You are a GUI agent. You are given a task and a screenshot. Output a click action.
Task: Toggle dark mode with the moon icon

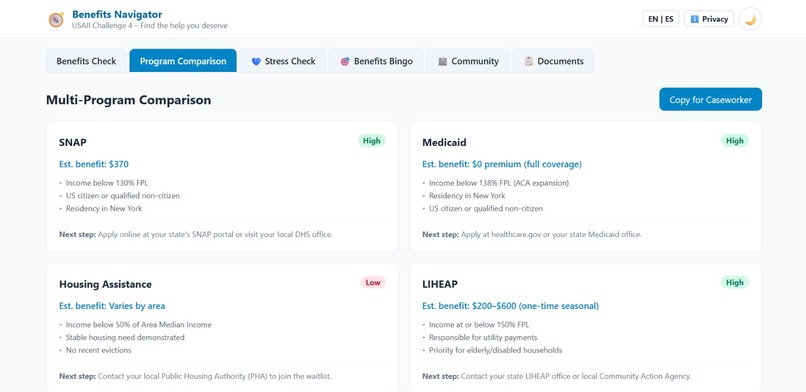[x=750, y=19]
